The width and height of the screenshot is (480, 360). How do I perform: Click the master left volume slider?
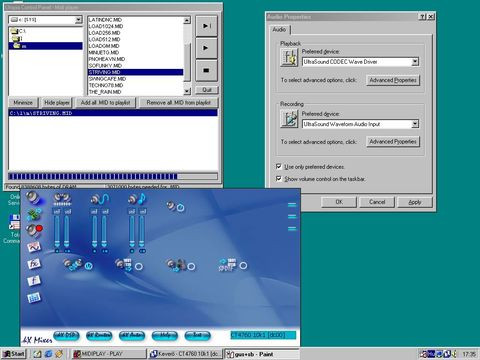tap(57, 232)
